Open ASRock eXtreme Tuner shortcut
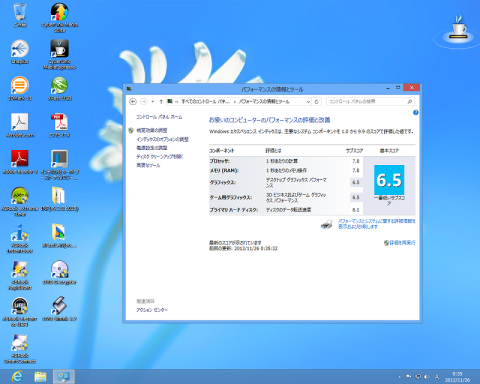Viewport: 480px width, 384px height. [20, 202]
